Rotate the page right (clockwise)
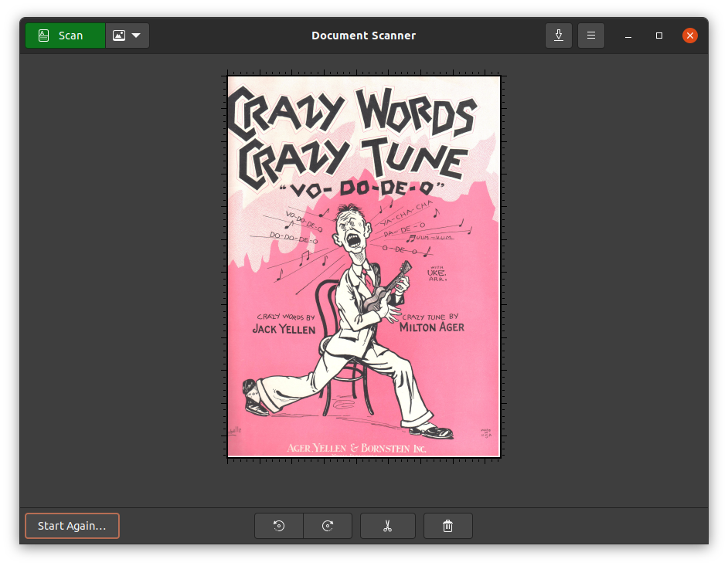The width and height of the screenshot is (728, 566). (x=328, y=526)
